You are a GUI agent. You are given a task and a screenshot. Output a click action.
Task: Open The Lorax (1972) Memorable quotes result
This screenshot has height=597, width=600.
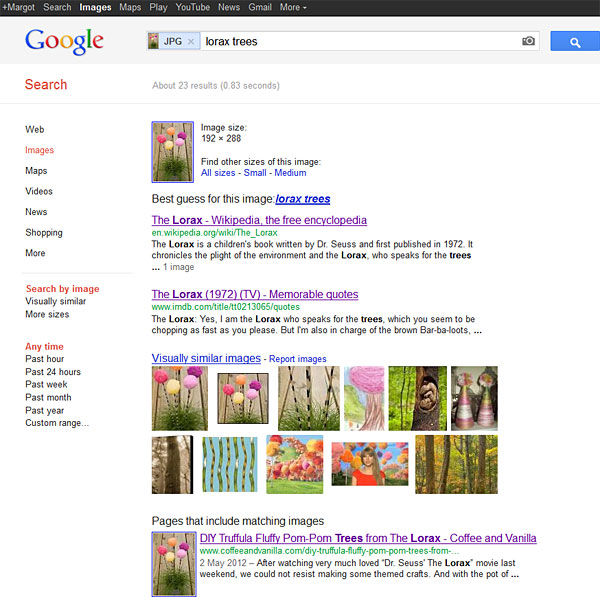(255, 294)
